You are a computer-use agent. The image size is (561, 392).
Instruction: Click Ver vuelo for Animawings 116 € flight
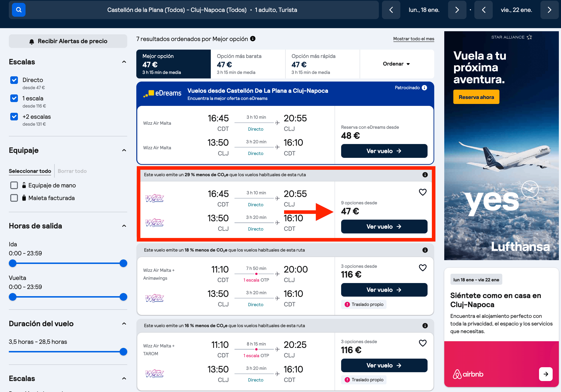point(384,290)
